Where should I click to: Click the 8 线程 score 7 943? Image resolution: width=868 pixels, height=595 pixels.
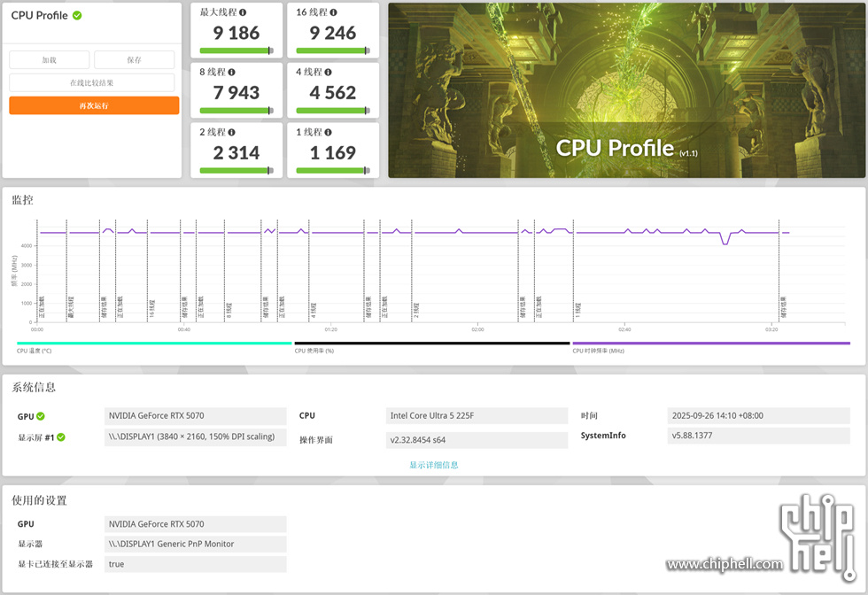(236, 92)
